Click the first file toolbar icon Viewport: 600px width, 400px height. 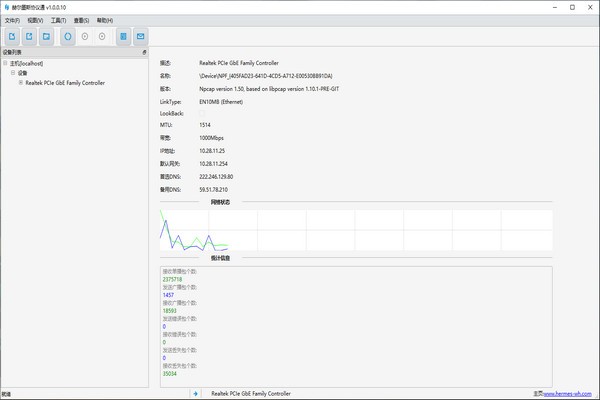tap(10, 37)
